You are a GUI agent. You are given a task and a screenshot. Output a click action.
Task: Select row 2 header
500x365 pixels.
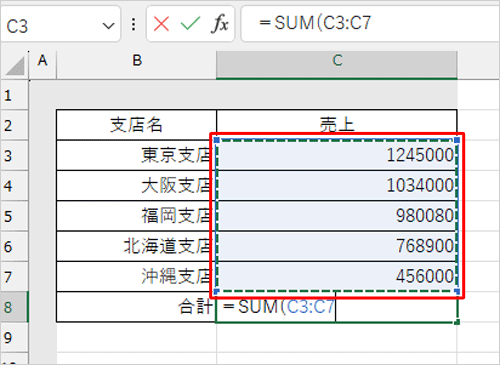point(14,125)
